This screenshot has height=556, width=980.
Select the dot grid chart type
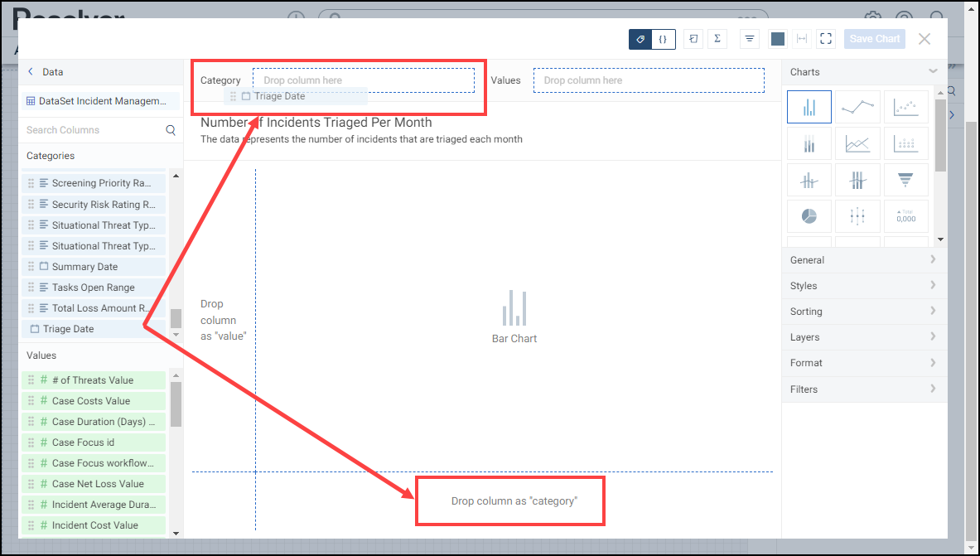[905, 143]
